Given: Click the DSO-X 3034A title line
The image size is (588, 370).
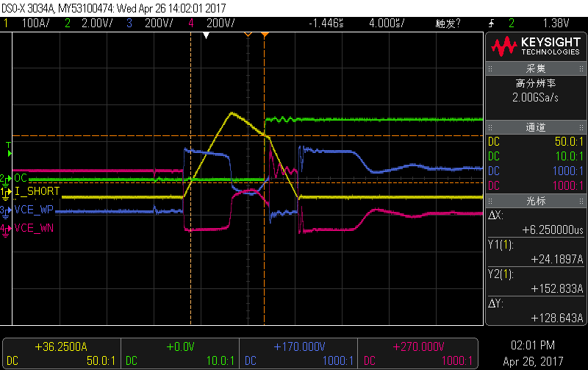Looking at the screenshot, I should 114,8.
